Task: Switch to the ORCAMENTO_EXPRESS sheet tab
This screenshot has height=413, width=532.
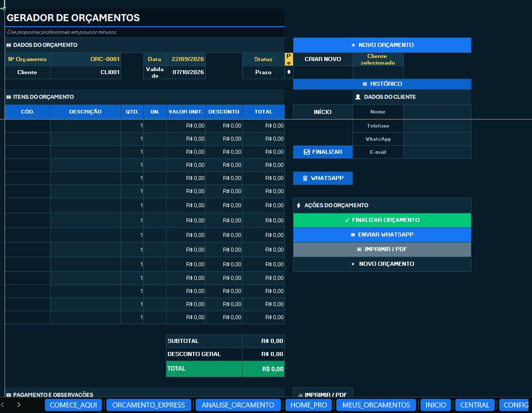Action: (149, 405)
